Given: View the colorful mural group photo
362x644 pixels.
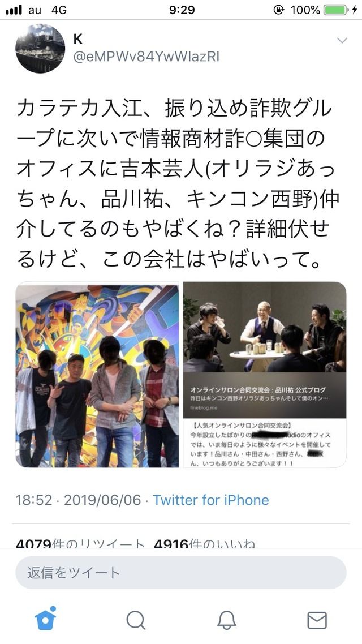Looking at the screenshot, I should click(x=97, y=375).
